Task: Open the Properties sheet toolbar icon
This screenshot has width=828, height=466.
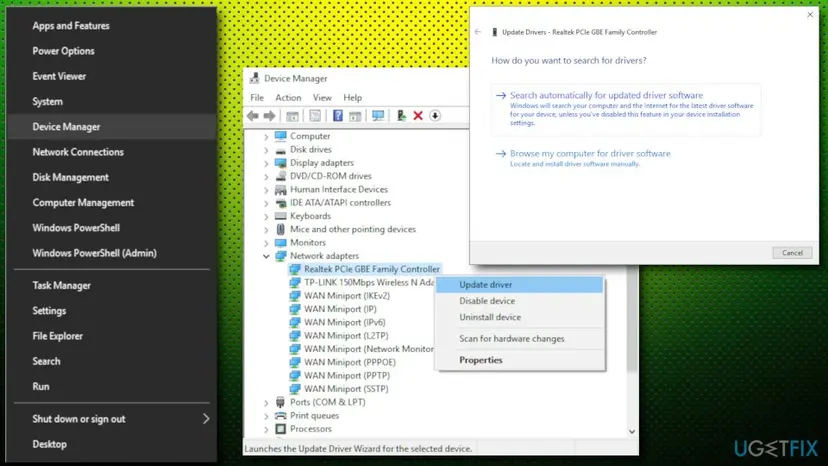Action: pyautogui.click(x=315, y=116)
